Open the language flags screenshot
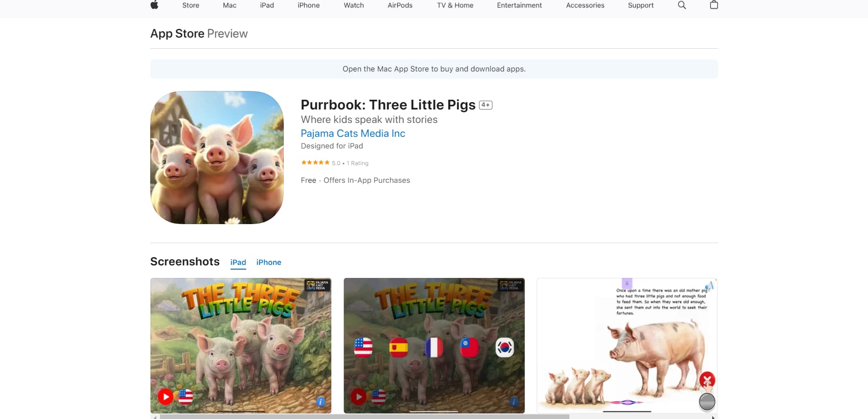Viewport: 868px width, 419px height. click(x=434, y=345)
